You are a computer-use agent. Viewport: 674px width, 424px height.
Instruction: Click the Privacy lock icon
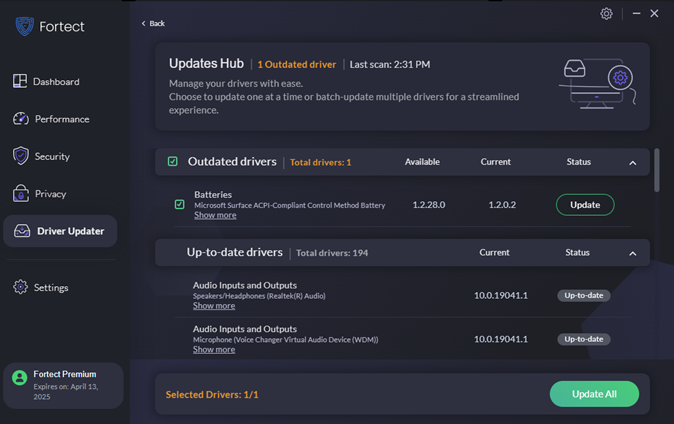coord(20,194)
